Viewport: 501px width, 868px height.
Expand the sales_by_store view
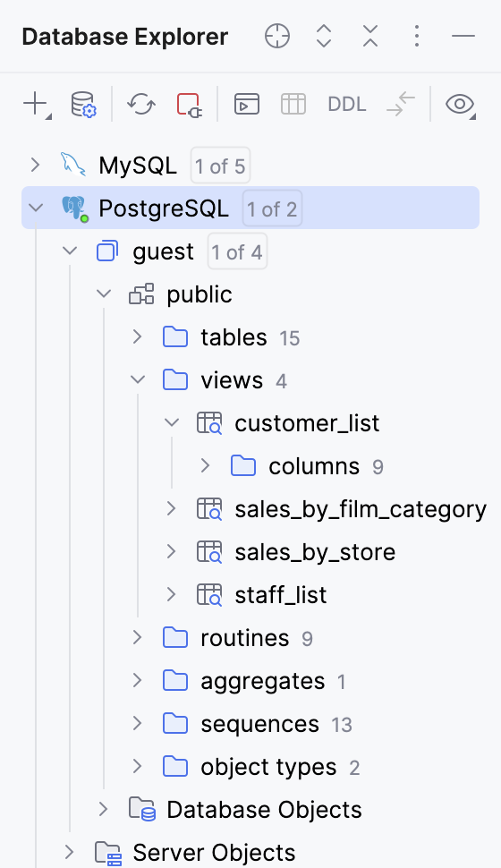pos(172,551)
